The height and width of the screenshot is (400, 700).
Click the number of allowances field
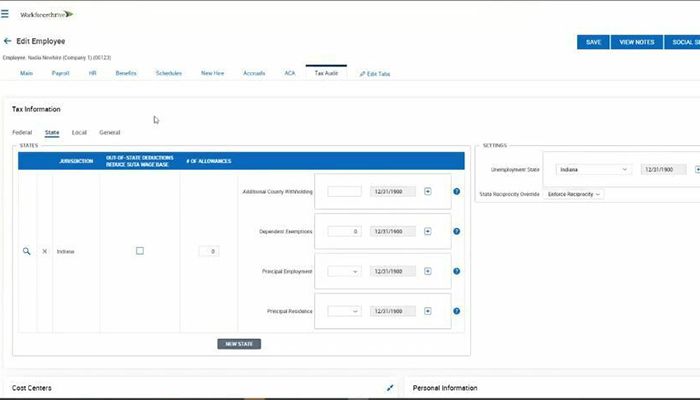[x=209, y=251]
